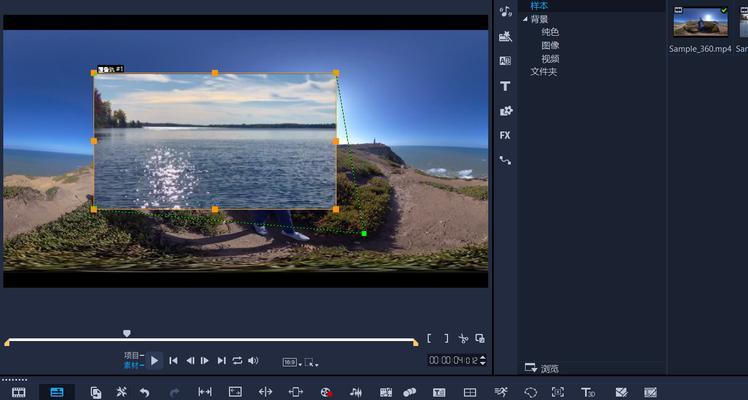The width and height of the screenshot is (748, 400).
Task: Click the Roll tool icon
Action: 265,392
